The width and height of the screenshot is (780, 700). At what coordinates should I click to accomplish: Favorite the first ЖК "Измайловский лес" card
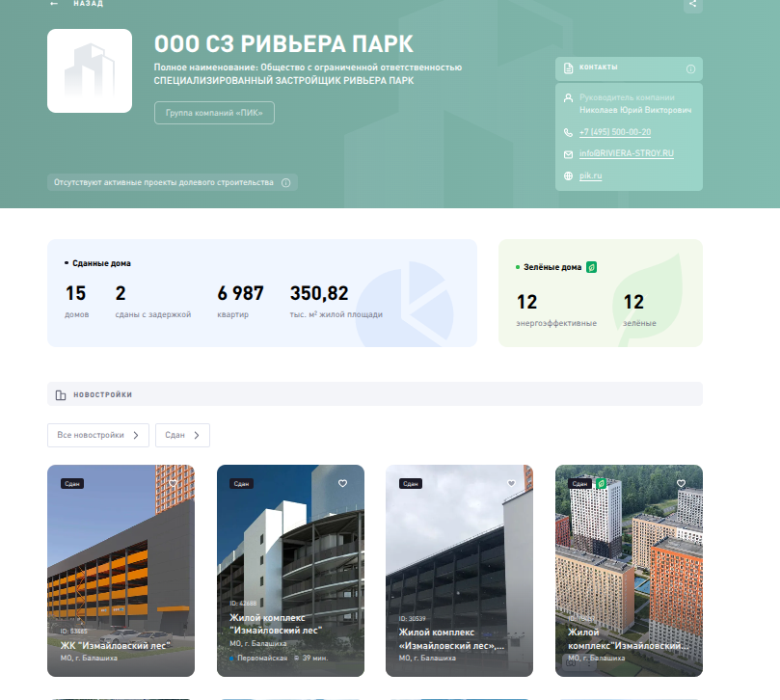pos(174,483)
